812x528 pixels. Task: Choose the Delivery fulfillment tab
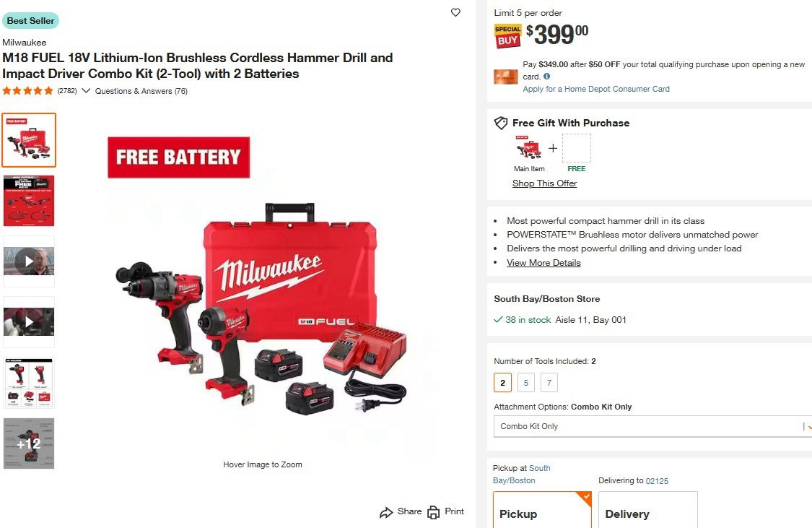coord(648,510)
